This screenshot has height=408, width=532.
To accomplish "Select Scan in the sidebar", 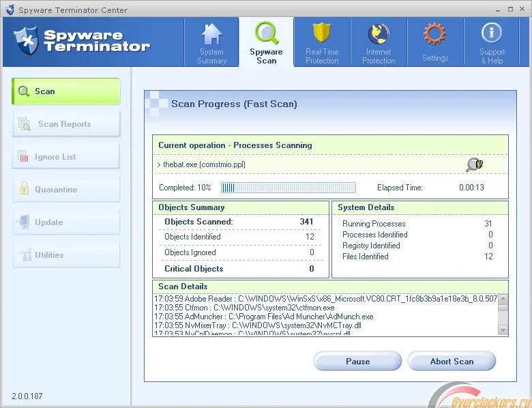I will pos(66,91).
